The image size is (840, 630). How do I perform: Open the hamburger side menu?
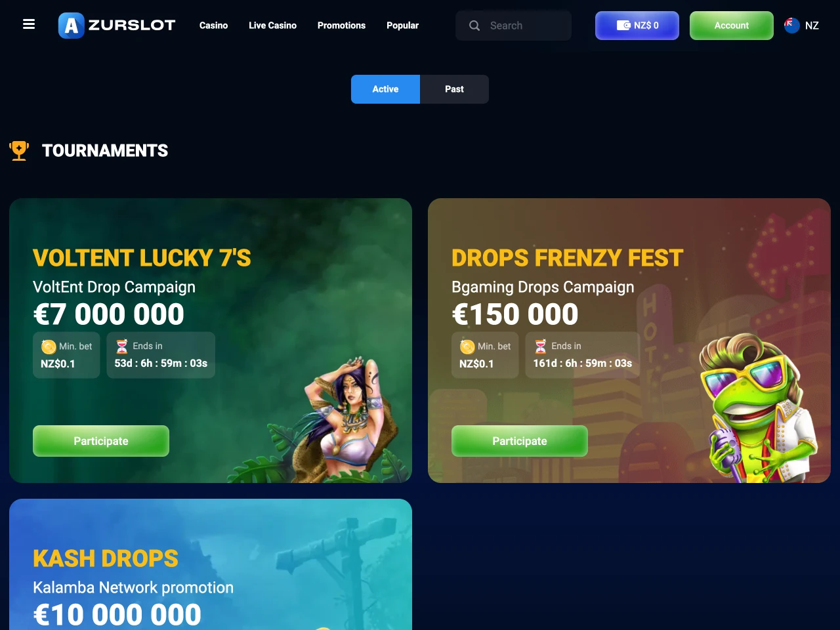[x=29, y=24]
